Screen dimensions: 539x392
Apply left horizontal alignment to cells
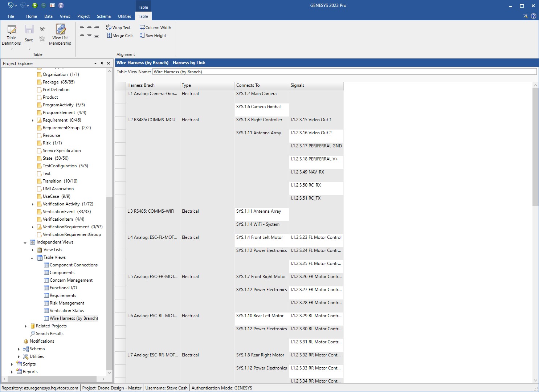click(82, 27)
